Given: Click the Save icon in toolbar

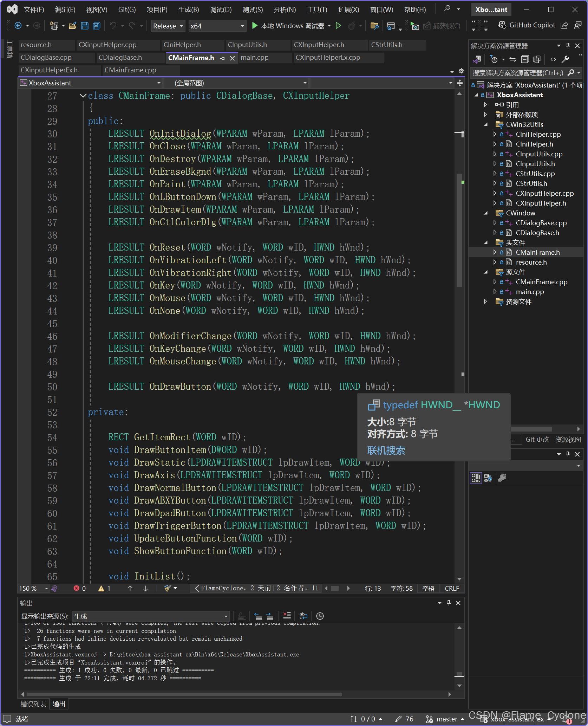Looking at the screenshot, I should (85, 26).
